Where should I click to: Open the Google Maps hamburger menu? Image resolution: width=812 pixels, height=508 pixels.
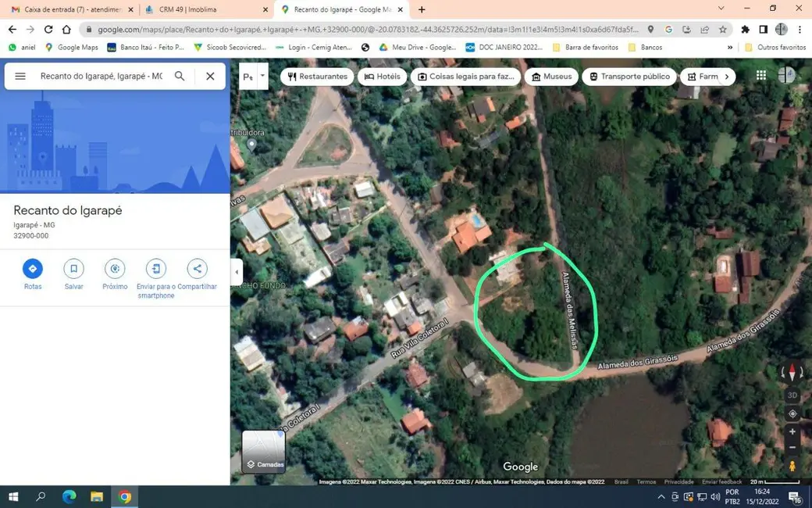(20, 76)
